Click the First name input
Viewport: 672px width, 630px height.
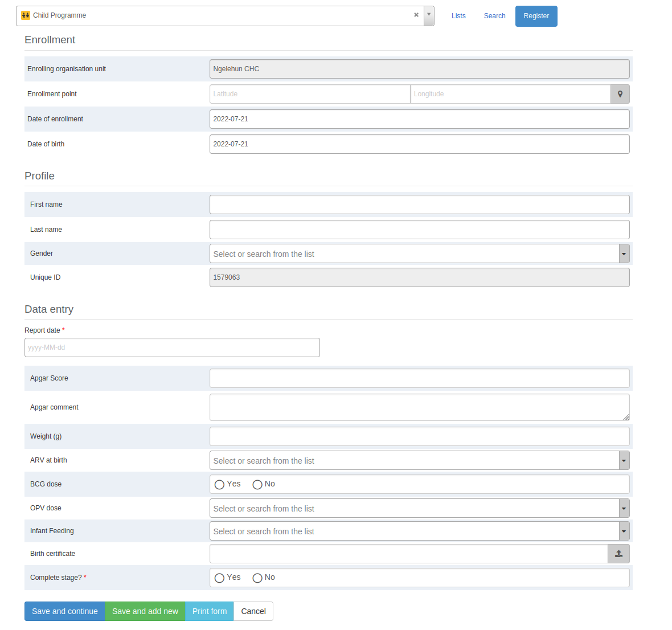coord(419,204)
